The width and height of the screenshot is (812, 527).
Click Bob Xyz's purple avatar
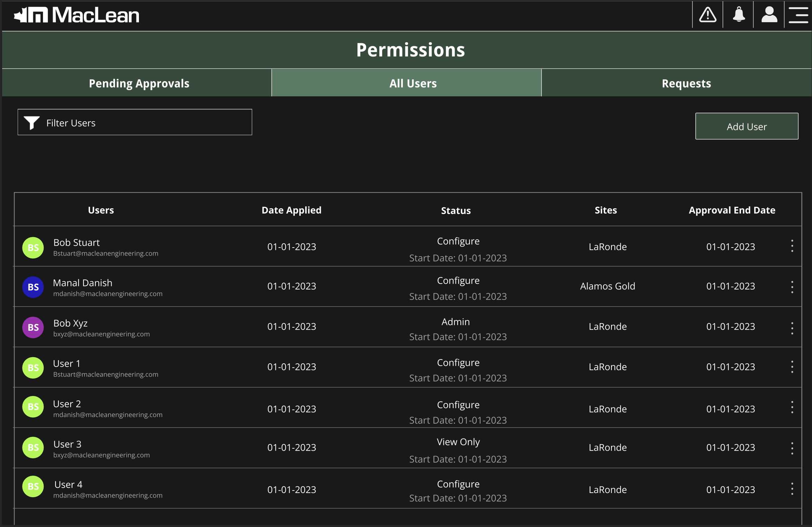coord(33,327)
